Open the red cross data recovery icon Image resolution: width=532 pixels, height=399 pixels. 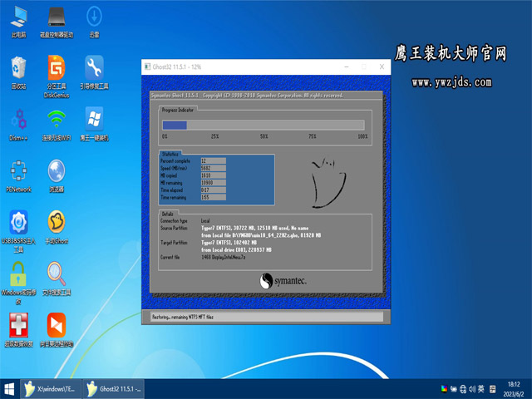18,330
